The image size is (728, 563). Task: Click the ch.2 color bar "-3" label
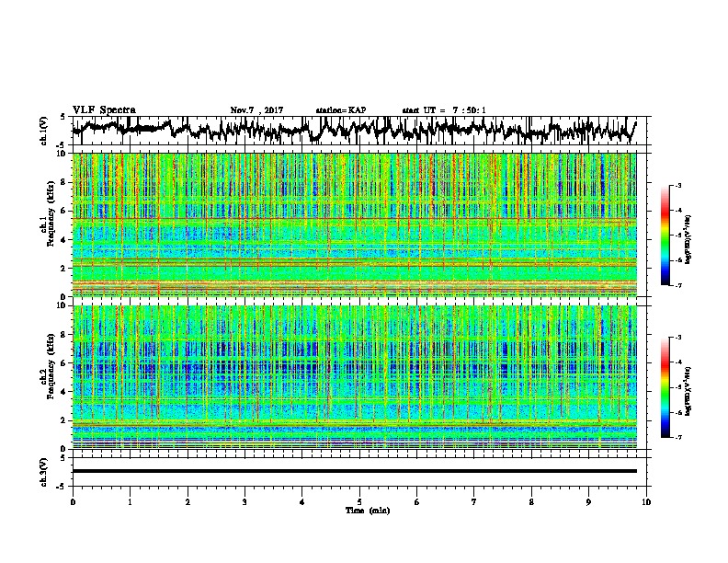677,338
